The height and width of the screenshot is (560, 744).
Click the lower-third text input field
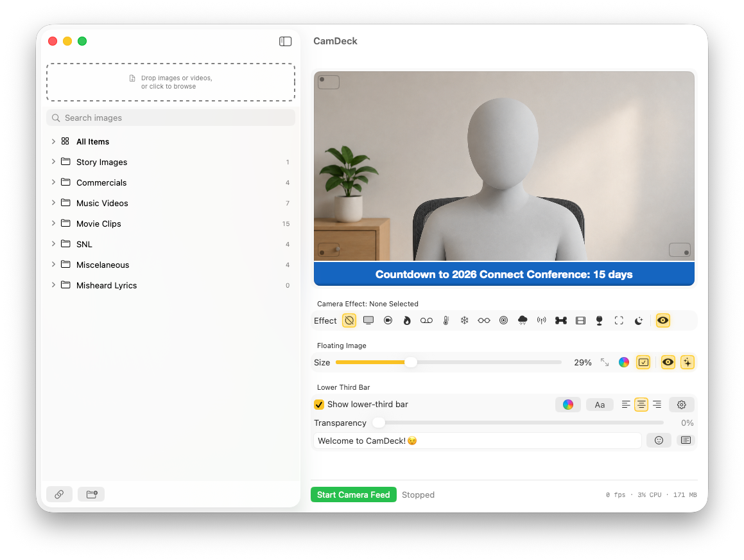(x=478, y=441)
